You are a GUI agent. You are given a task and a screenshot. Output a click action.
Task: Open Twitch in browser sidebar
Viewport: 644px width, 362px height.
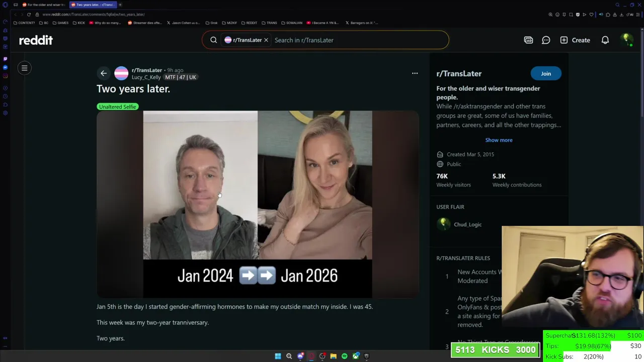click(x=5, y=59)
